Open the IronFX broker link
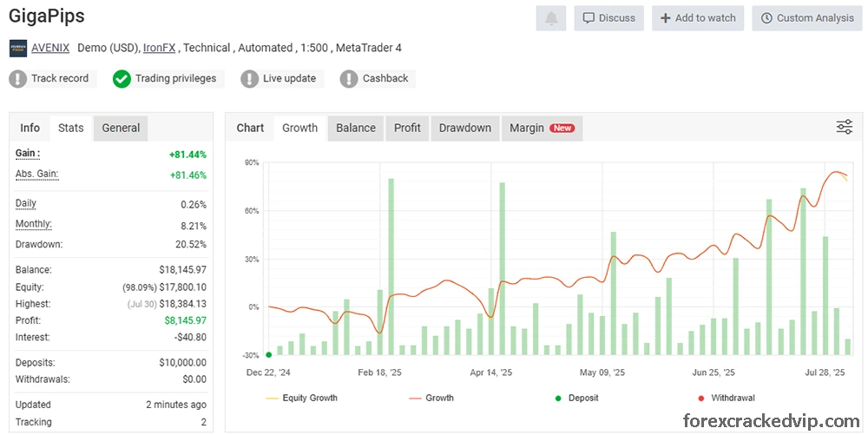868x435 pixels. coord(160,48)
